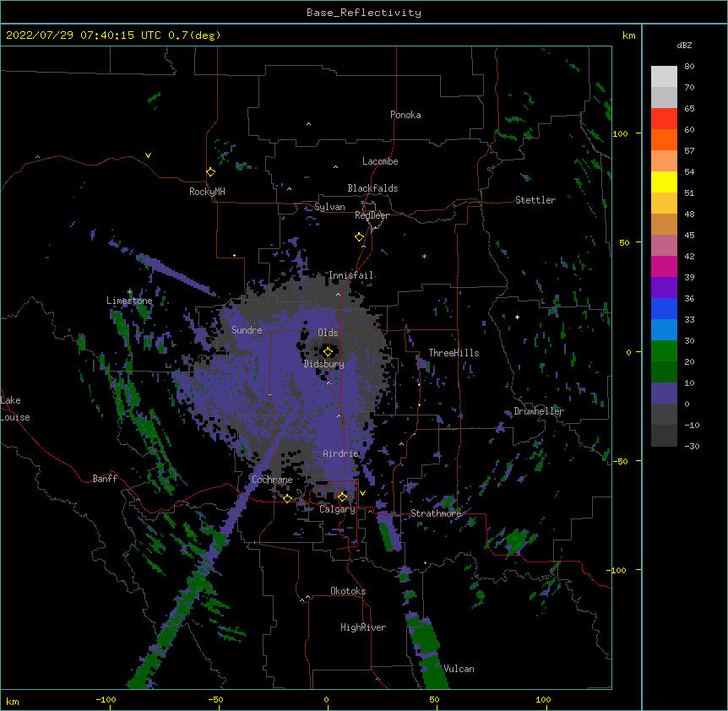This screenshot has height=711, width=728.
Task: Click the Calgary city label
Action: 337,509
